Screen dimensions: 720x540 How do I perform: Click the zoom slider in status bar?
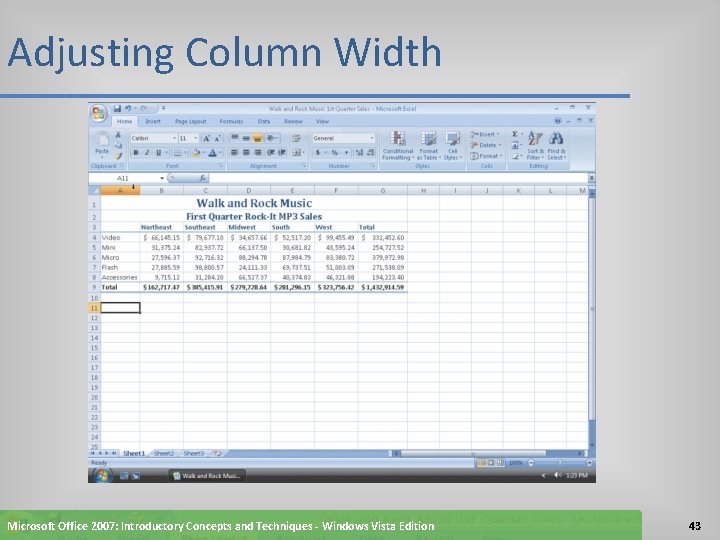[560, 463]
